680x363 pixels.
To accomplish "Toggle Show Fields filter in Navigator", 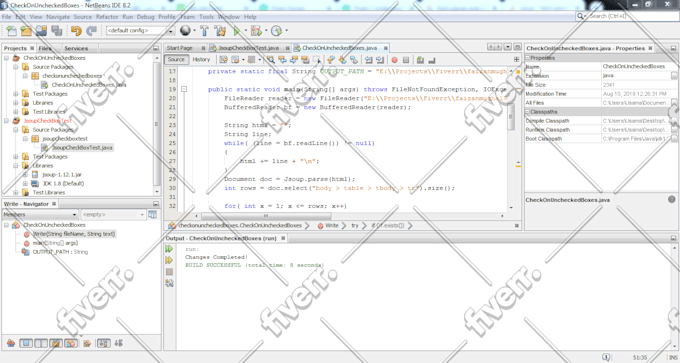I will 26,343.
